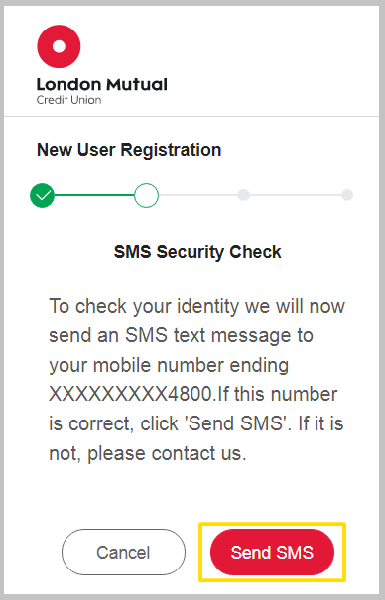This screenshot has height=600, width=385.
Task: Click grey progress line before last step
Action: tap(295, 195)
